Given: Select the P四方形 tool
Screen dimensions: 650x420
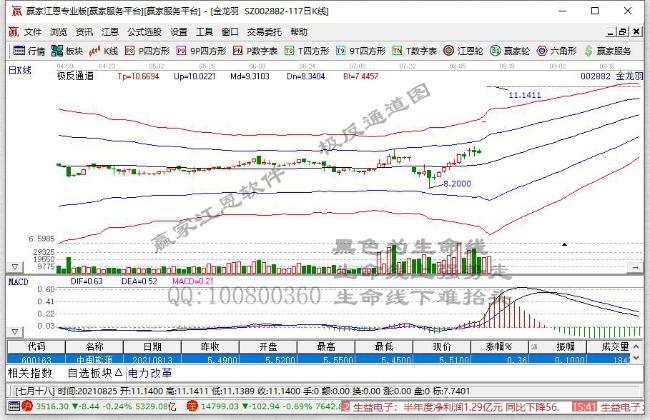Looking at the screenshot, I should pyautogui.click(x=149, y=50).
